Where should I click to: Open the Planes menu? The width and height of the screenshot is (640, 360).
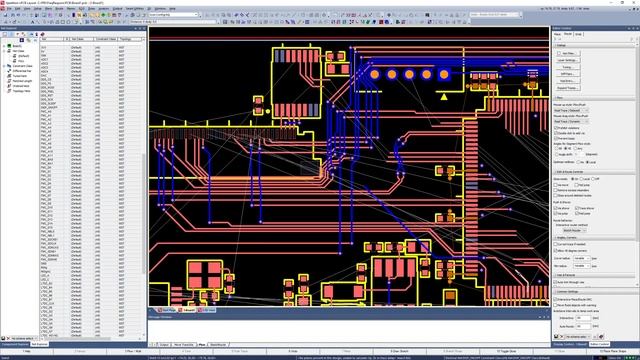coord(71,9)
